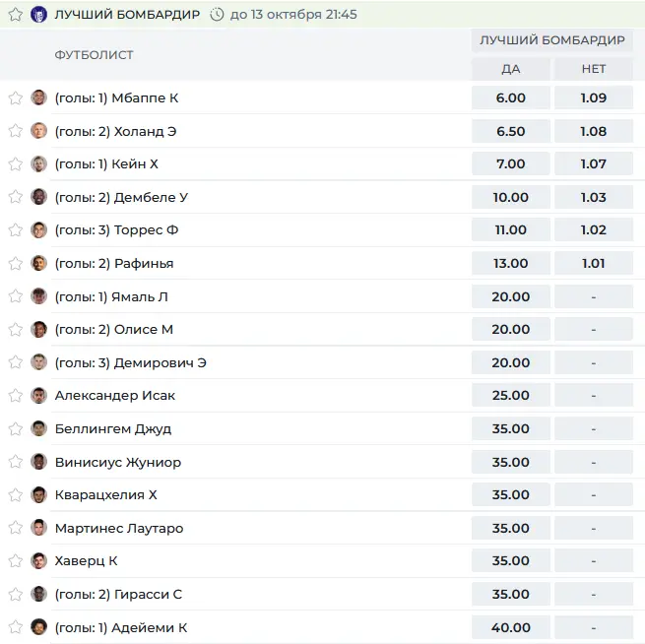Open the Беллингем Джуд player name
The image size is (645, 644).
pos(113,428)
